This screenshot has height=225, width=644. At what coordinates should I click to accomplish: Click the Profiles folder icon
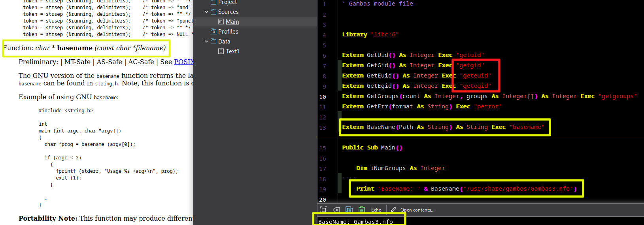pyautogui.click(x=213, y=32)
